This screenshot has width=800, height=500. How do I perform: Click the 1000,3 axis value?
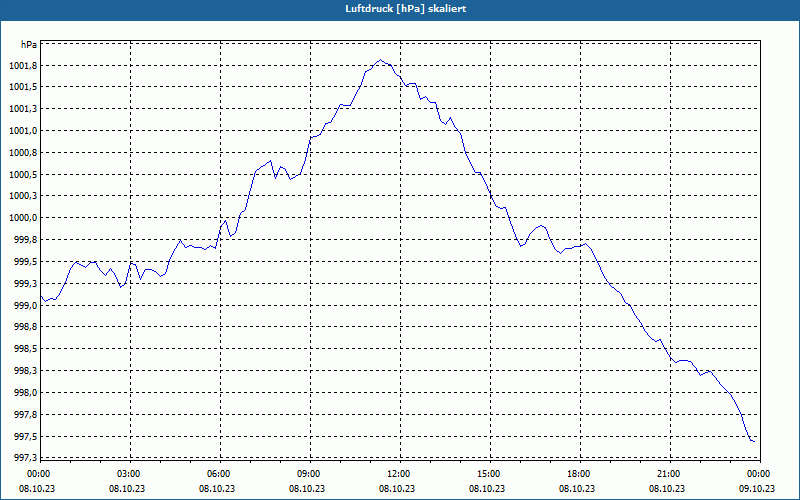pos(23,196)
